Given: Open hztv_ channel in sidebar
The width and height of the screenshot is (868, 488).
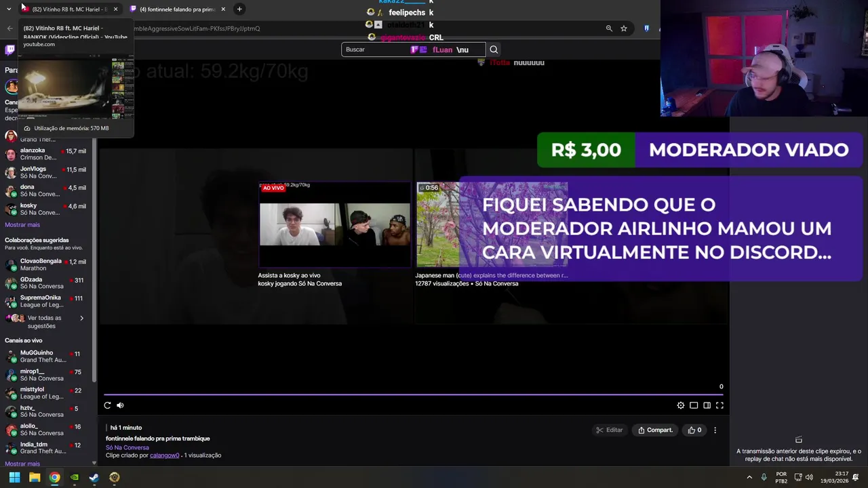Looking at the screenshot, I should (x=47, y=411).
